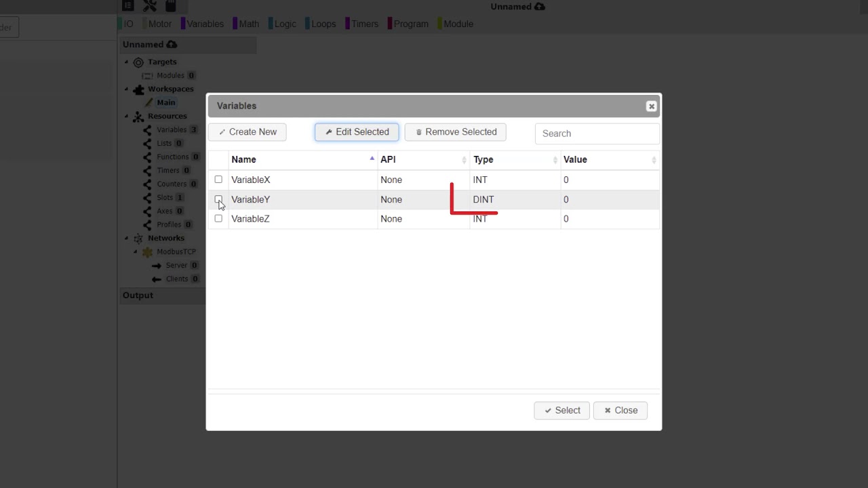Click share icon beside Slots tree item
The width and height of the screenshot is (868, 488).
147,198
